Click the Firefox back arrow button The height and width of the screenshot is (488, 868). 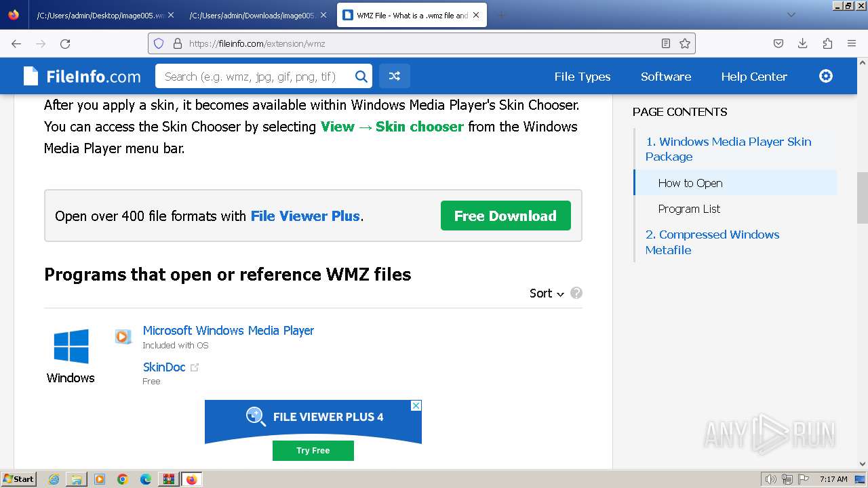click(x=16, y=43)
